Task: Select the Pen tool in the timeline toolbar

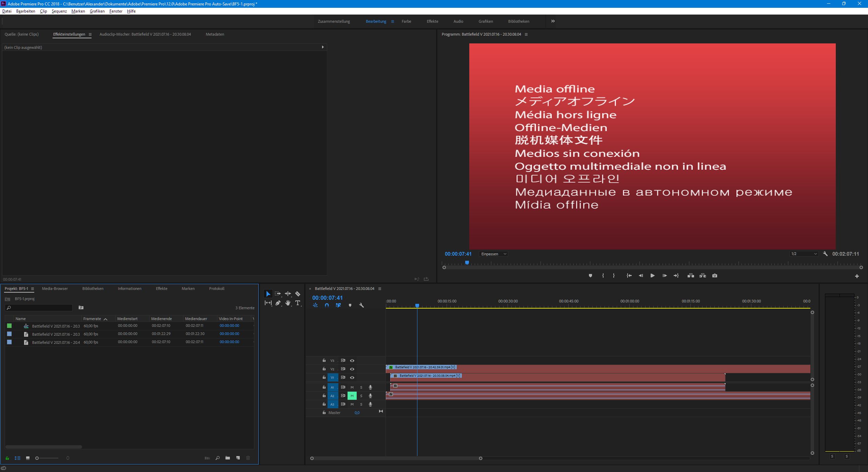Action: click(x=278, y=303)
